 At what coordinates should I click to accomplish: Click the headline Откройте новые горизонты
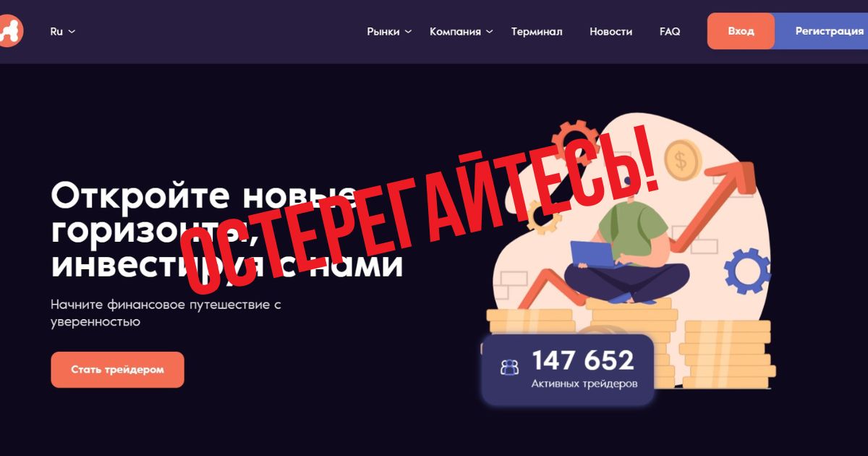coord(203,212)
